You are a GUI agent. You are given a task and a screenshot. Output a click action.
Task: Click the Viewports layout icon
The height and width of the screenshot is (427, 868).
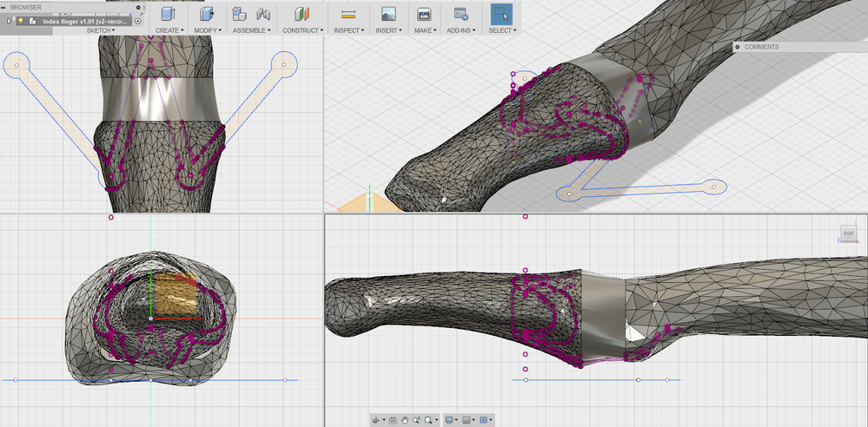483,420
